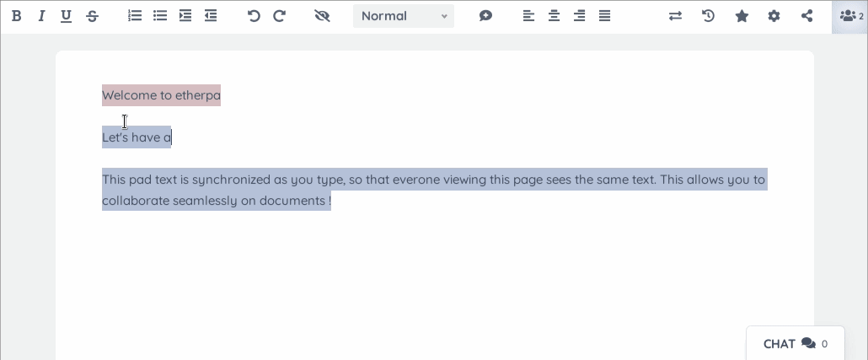This screenshot has width=868, height=360.
Task: Enable underline formatting
Action: point(67,16)
